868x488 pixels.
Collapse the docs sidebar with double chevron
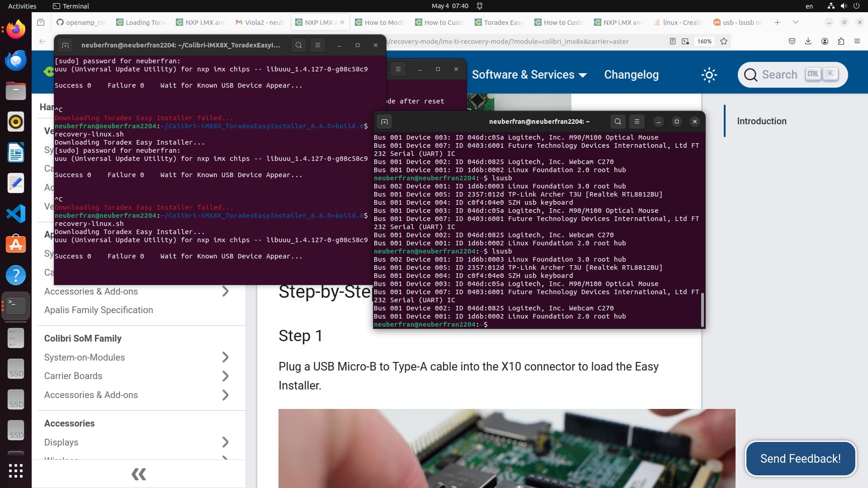pyautogui.click(x=139, y=474)
